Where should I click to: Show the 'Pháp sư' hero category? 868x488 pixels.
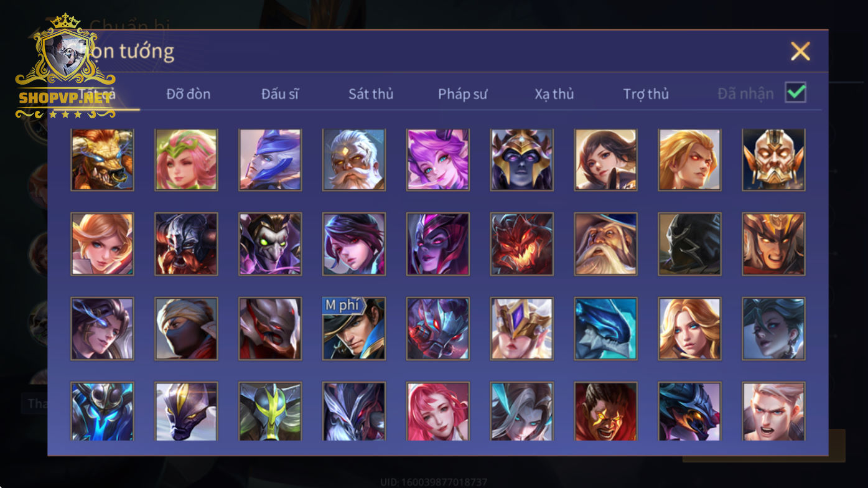tap(462, 94)
